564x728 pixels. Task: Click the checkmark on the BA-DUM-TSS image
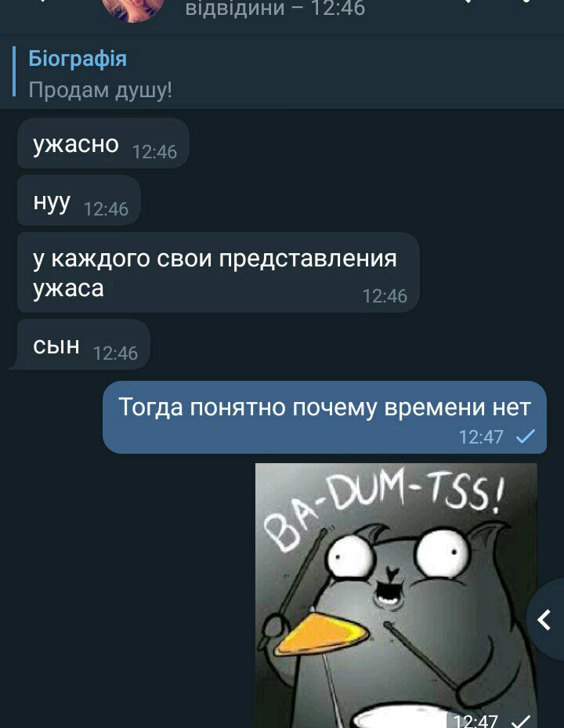pyautogui.click(x=522, y=721)
